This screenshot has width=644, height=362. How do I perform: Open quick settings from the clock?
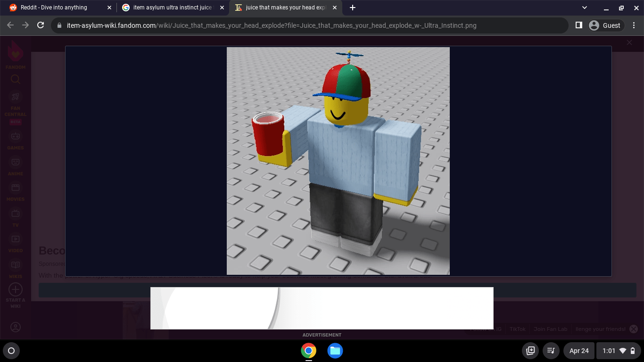click(x=619, y=351)
